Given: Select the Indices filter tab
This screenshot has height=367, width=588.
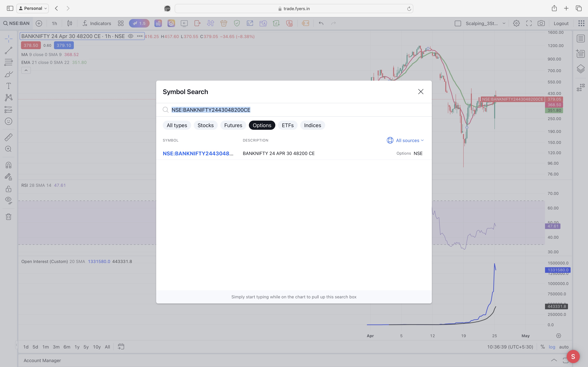Looking at the screenshot, I should [313, 125].
